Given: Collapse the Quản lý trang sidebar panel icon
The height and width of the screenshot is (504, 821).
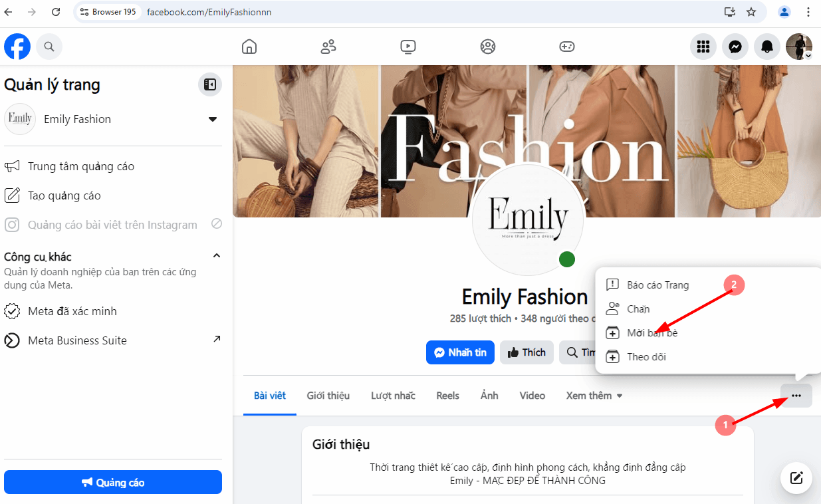Looking at the screenshot, I should pyautogui.click(x=210, y=84).
